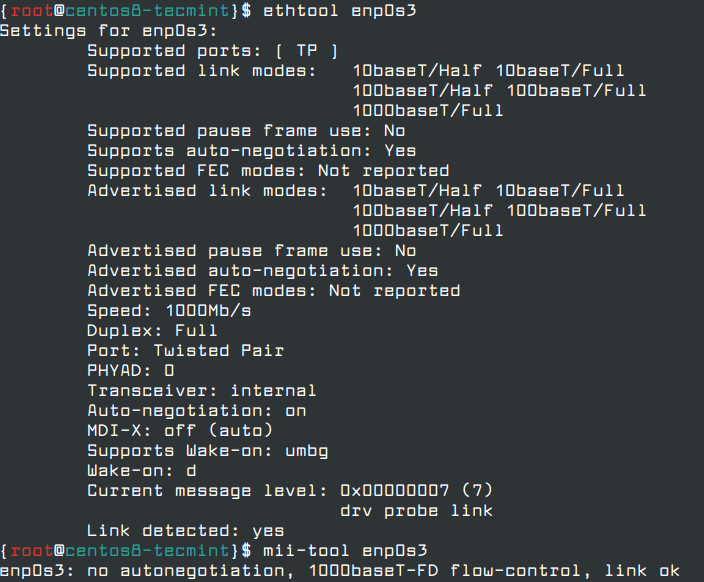Click the 'Auto-negotiation: on' line

coord(196,410)
